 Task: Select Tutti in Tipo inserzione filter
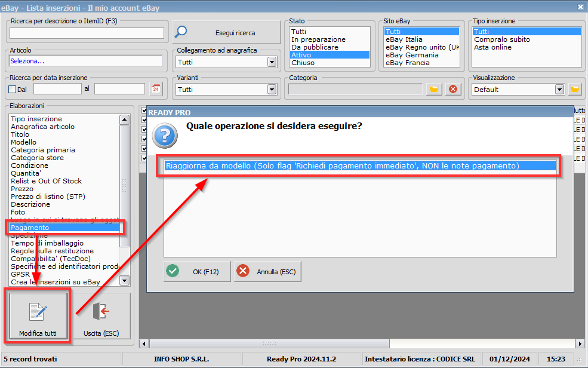coord(527,32)
